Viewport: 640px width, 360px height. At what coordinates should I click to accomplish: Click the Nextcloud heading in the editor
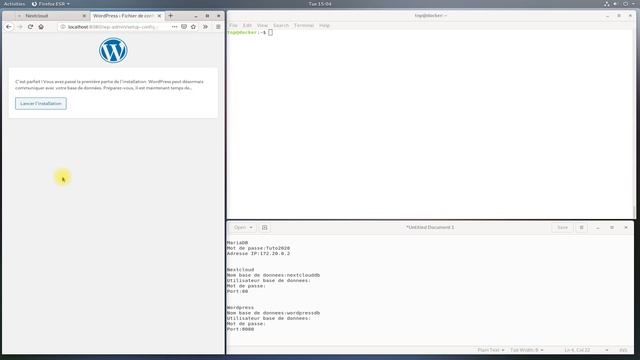coord(240,270)
